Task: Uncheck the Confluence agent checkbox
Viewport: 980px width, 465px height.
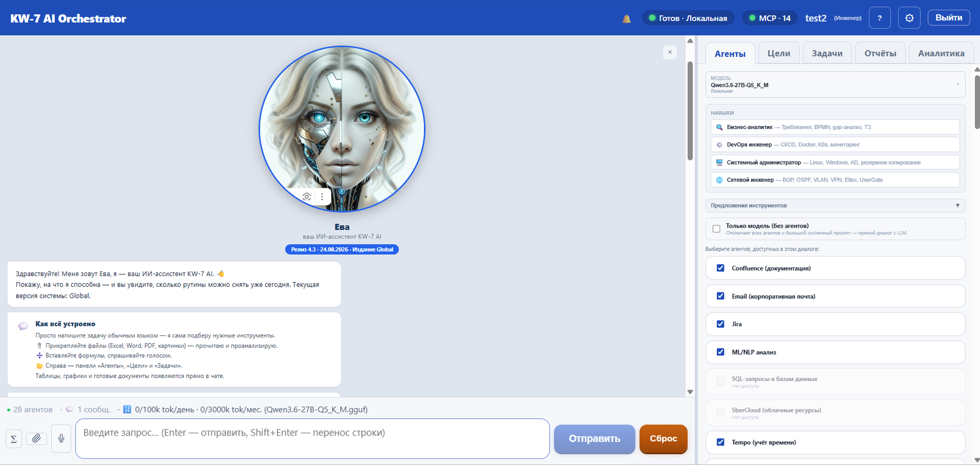Action: tap(721, 268)
